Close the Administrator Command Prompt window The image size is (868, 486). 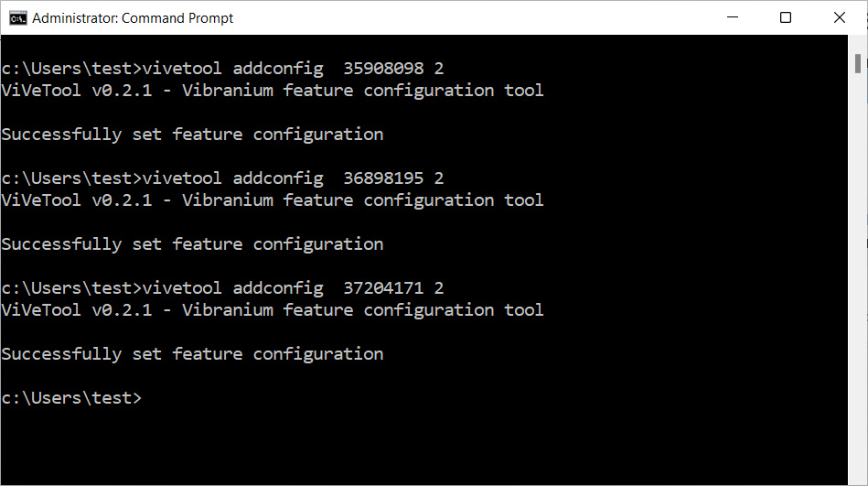[840, 17]
